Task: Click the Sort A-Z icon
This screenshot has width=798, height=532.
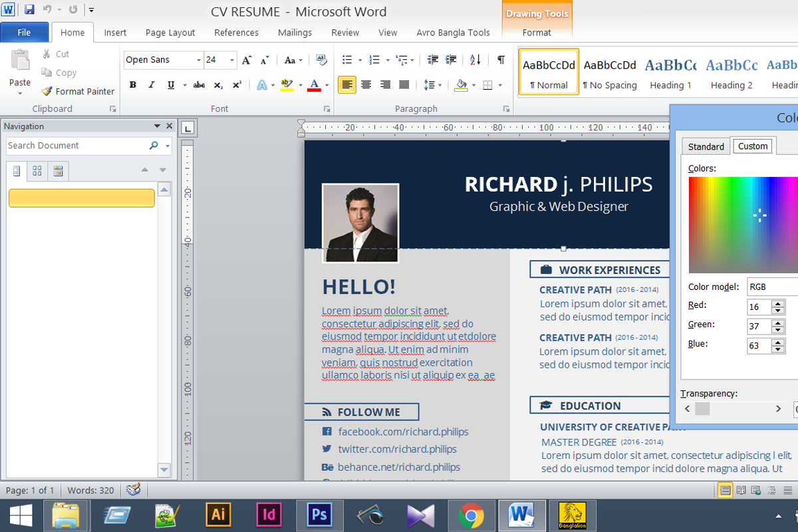Action: [x=475, y=60]
